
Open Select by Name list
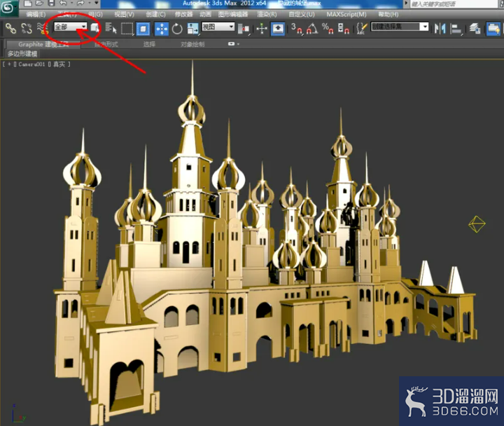coord(111,28)
